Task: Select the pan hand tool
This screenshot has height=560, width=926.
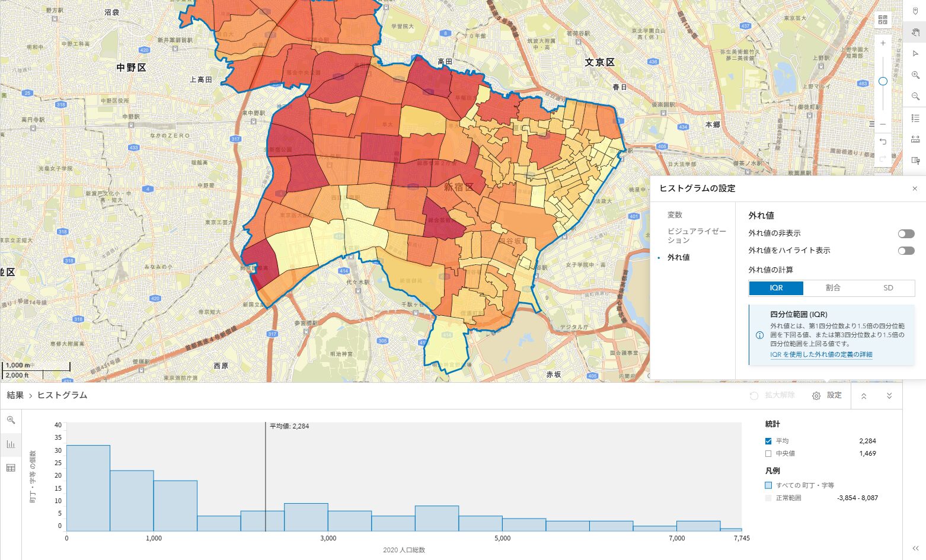Action: tap(915, 32)
